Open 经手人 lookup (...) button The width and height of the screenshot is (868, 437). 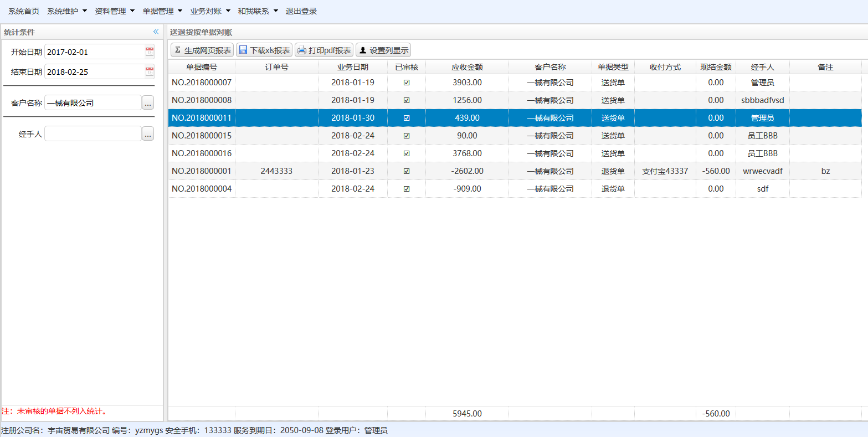pos(148,133)
